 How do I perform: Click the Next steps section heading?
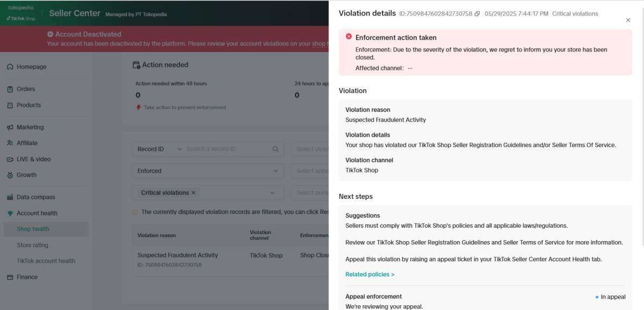pos(356,197)
